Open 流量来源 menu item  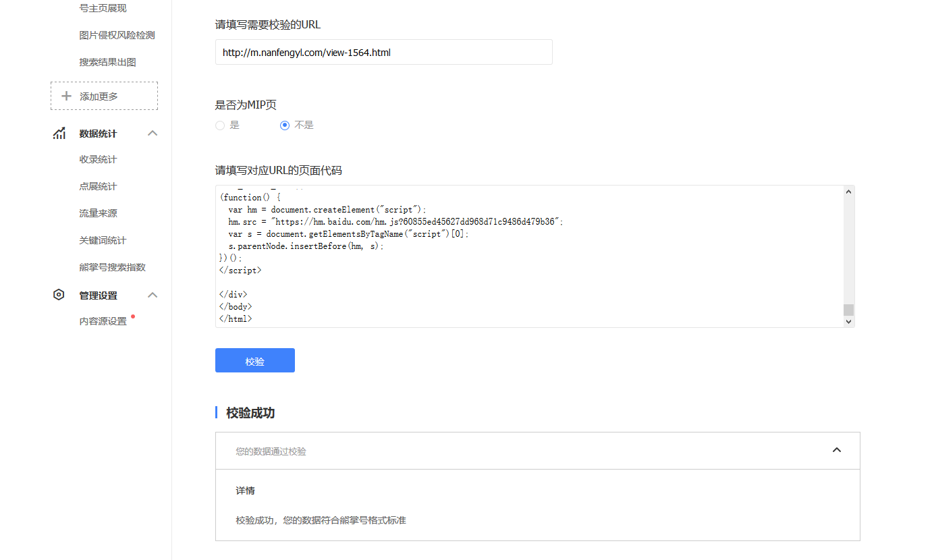pos(98,213)
